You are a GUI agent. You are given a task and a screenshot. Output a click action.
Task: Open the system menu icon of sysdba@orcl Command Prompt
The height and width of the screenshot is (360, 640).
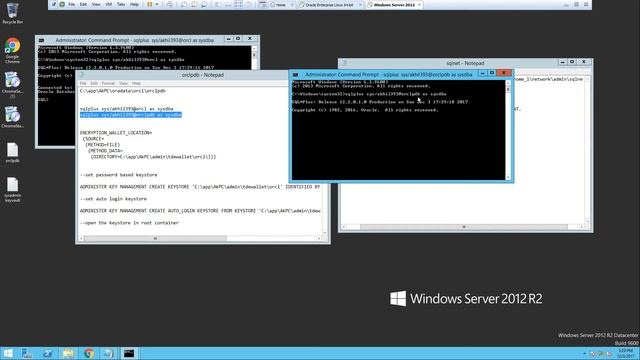(41, 40)
